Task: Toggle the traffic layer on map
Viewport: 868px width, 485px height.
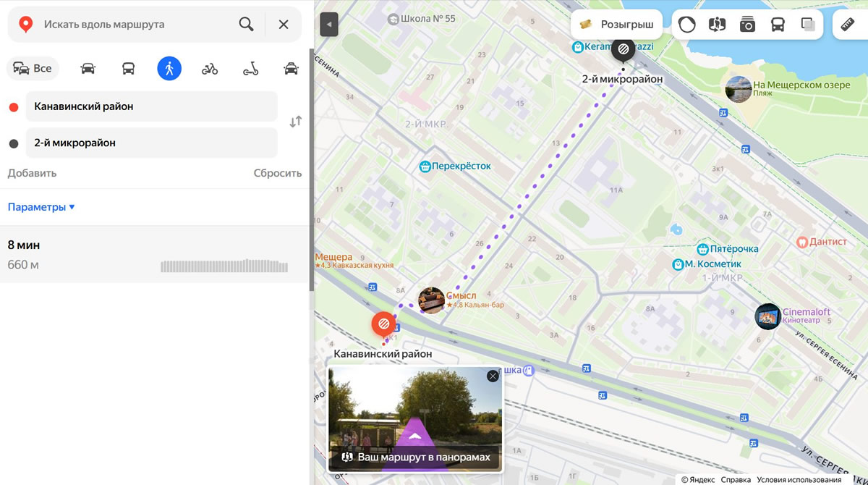Action: click(x=686, y=25)
